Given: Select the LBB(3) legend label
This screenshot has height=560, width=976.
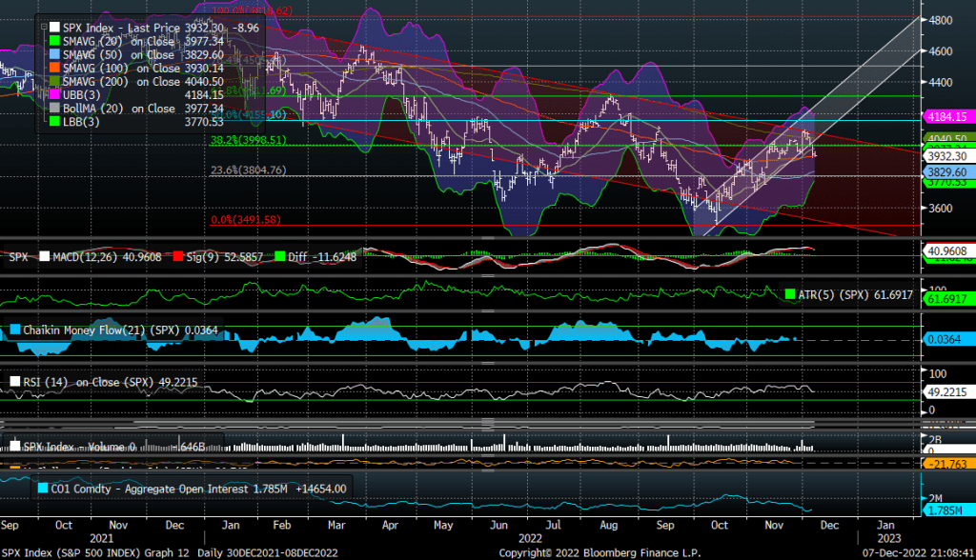Looking at the screenshot, I should (x=81, y=122).
